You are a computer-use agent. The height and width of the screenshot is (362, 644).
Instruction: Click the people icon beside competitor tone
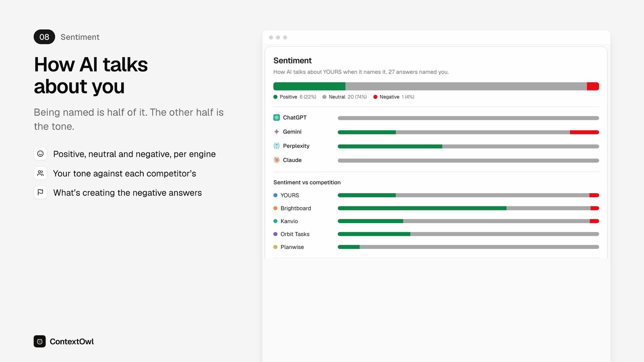tap(40, 173)
